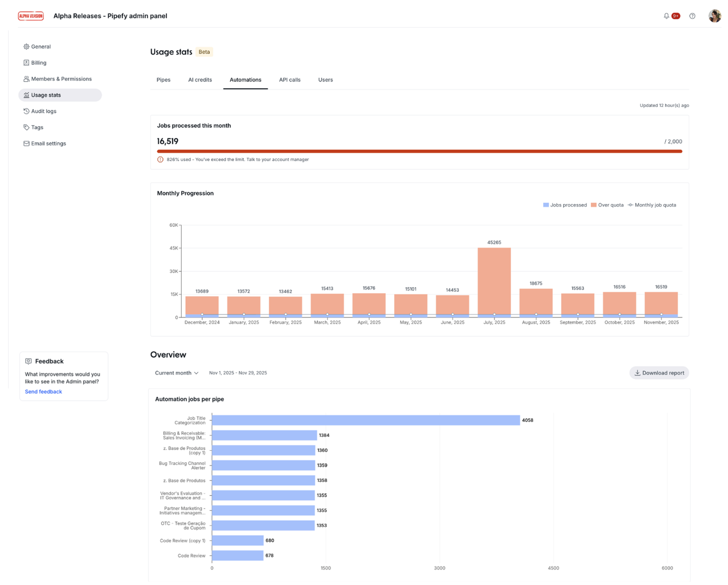Toggle Monthly job quota legend line
728x585 pixels.
point(652,205)
